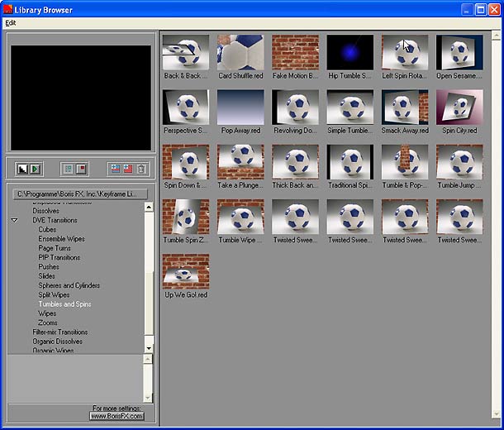Open the www.BorisFX.com link
Screen dimensions: 504x430
pos(116,416)
